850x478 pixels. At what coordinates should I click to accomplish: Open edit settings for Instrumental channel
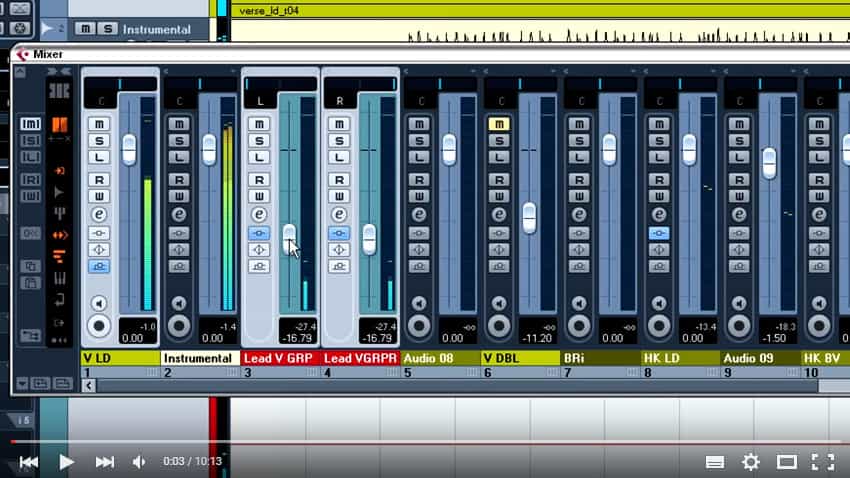click(179, 215)
